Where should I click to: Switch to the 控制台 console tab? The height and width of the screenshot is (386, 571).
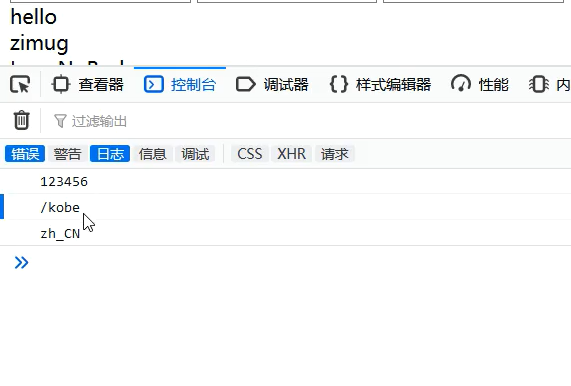click(180, 84)
